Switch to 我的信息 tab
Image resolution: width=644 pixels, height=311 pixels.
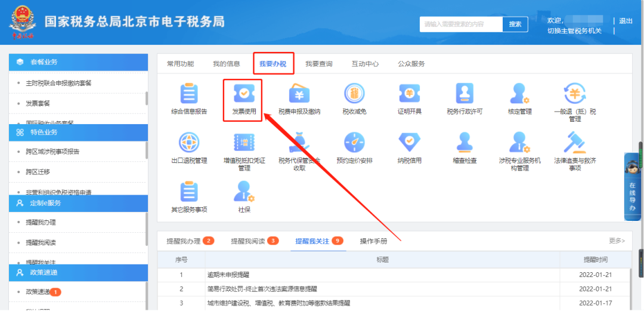(227, 64)
